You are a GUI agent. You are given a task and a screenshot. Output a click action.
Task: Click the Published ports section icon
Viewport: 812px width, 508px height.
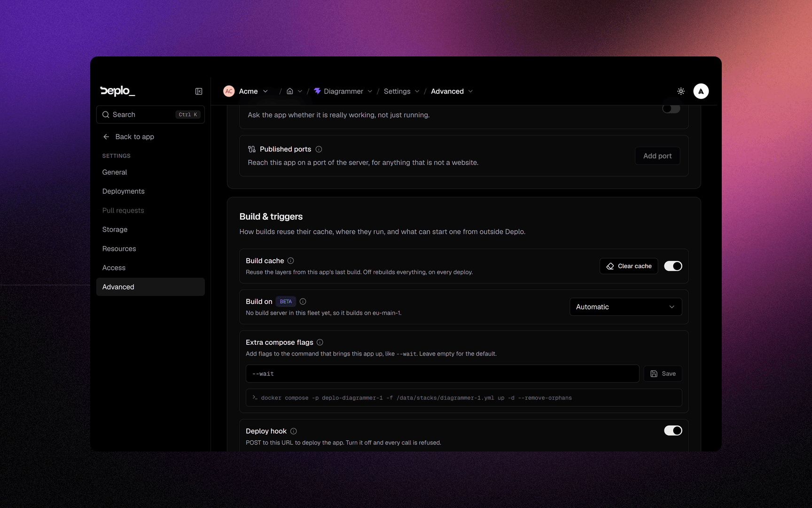(252, 149)
